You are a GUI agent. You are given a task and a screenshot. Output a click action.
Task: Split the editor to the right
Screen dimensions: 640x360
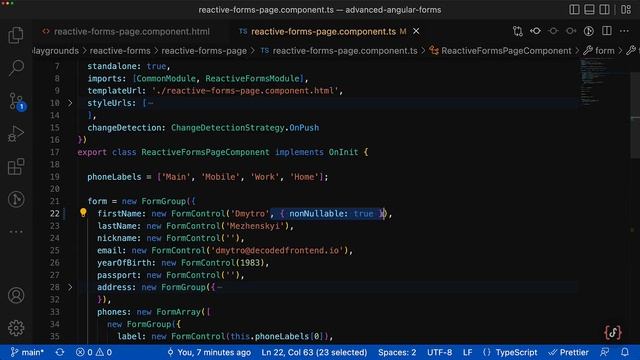point(607,31)
